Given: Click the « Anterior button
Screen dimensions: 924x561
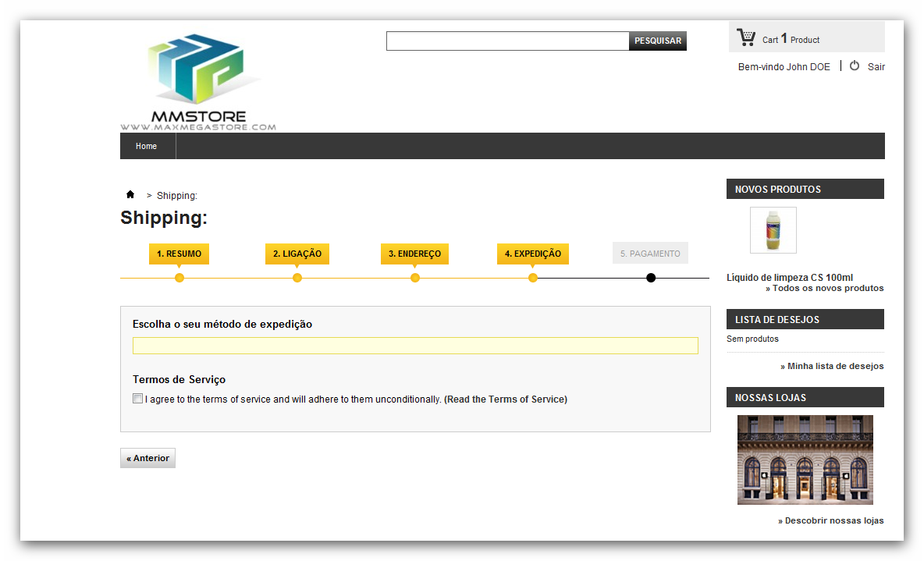Looking at the screenshot, I should (148, 458).
